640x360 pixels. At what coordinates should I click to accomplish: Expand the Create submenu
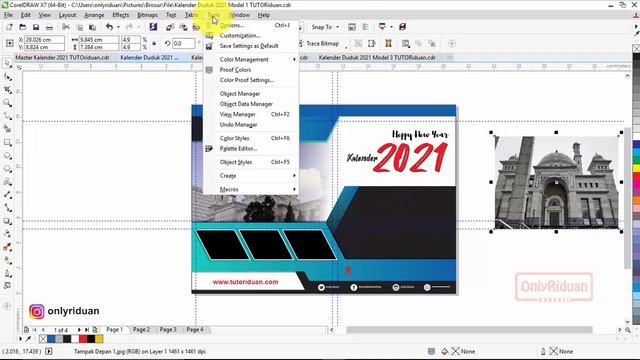pyautogui.click(x=257, y=176)
